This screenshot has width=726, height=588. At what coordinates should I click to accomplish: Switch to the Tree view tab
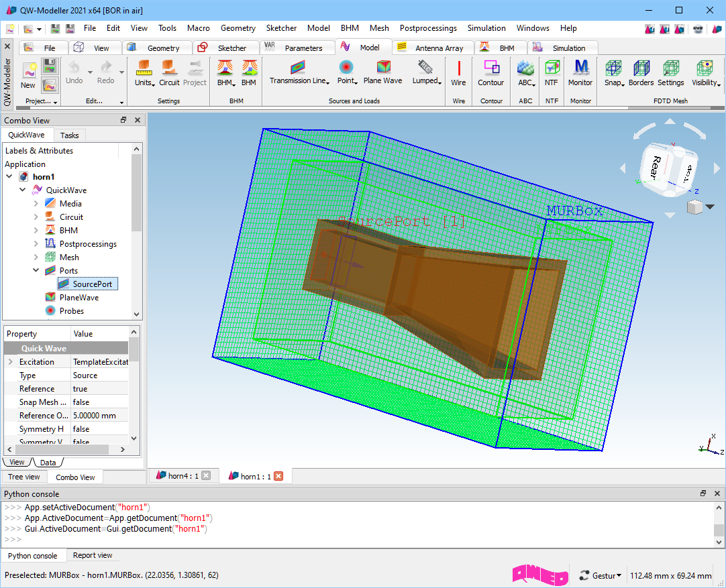click(24, 477)
